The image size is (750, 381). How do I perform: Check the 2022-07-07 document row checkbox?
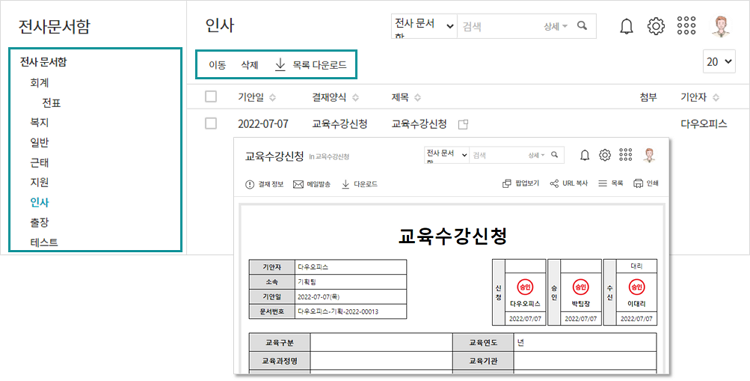pos(211,123)
